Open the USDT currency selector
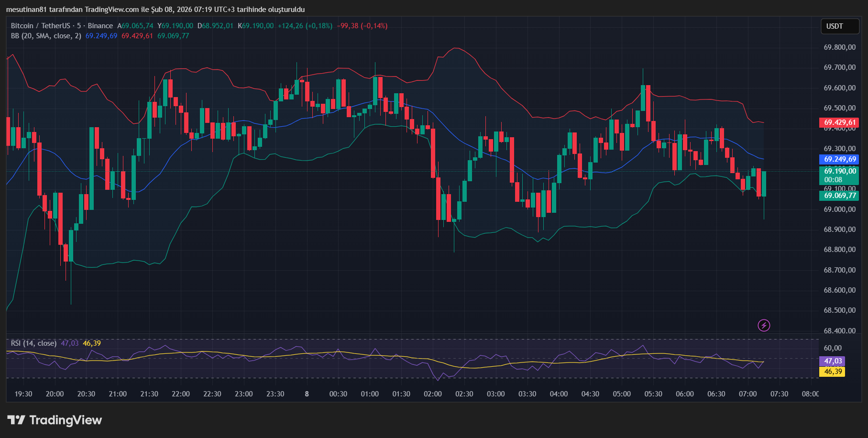Viewport: 868px width, 438px height. (x=839, y=26)
